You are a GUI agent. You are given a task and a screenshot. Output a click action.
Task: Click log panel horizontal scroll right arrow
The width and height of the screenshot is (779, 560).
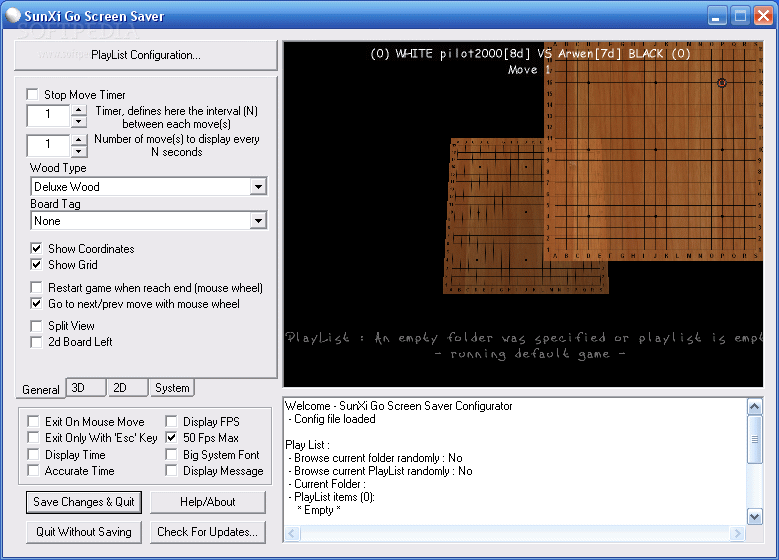pos(737,533)
